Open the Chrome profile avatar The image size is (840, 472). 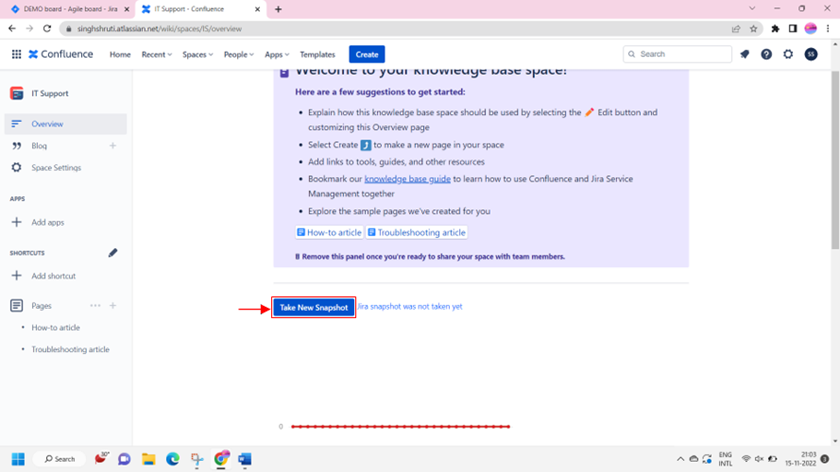coord(811,29)
